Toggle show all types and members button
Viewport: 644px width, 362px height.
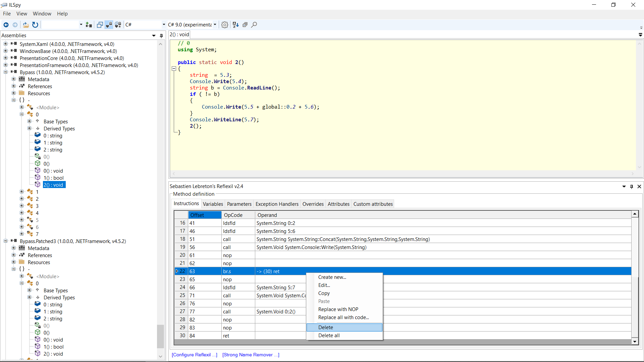(x=118, y=25)
